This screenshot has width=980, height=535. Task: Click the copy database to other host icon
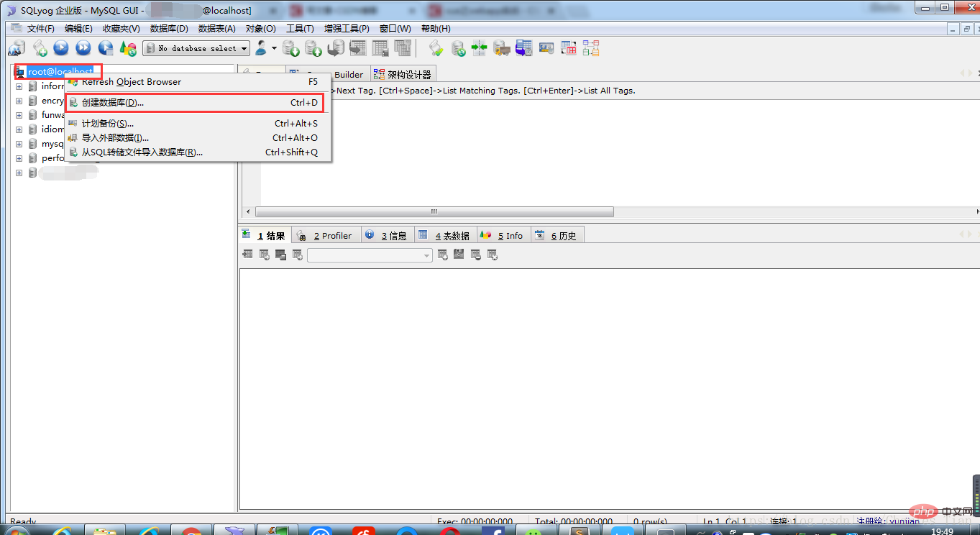click(336, 48)
